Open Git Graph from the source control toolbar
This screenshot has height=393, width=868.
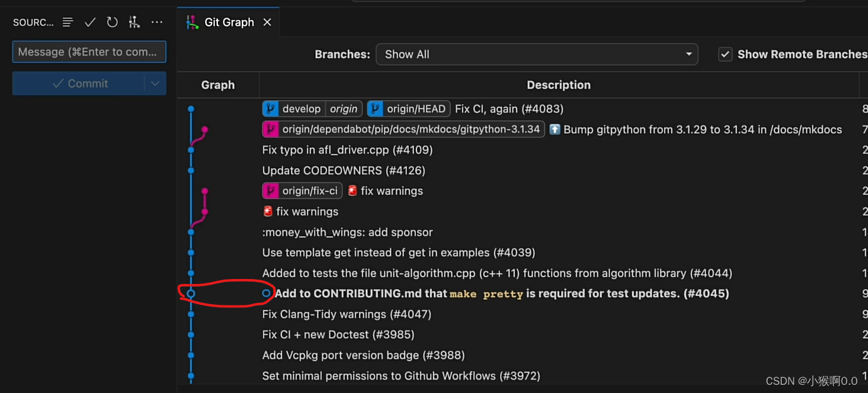(134, 21)
